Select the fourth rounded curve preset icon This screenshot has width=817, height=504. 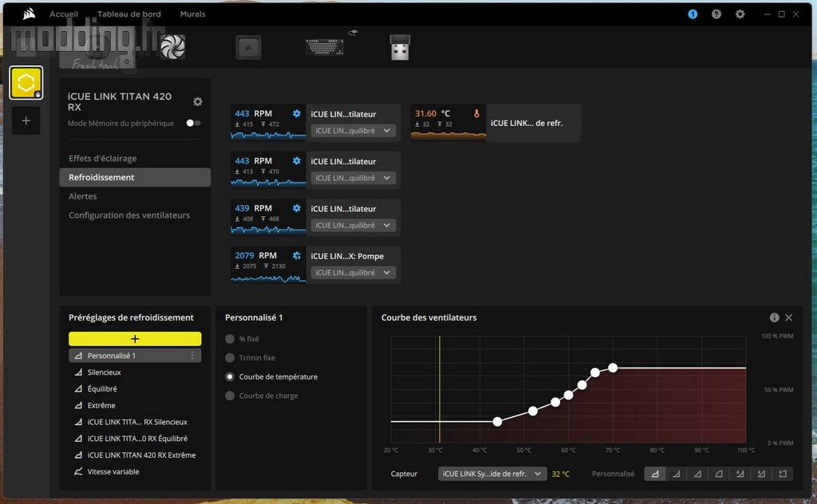click(x=719, y=474)
